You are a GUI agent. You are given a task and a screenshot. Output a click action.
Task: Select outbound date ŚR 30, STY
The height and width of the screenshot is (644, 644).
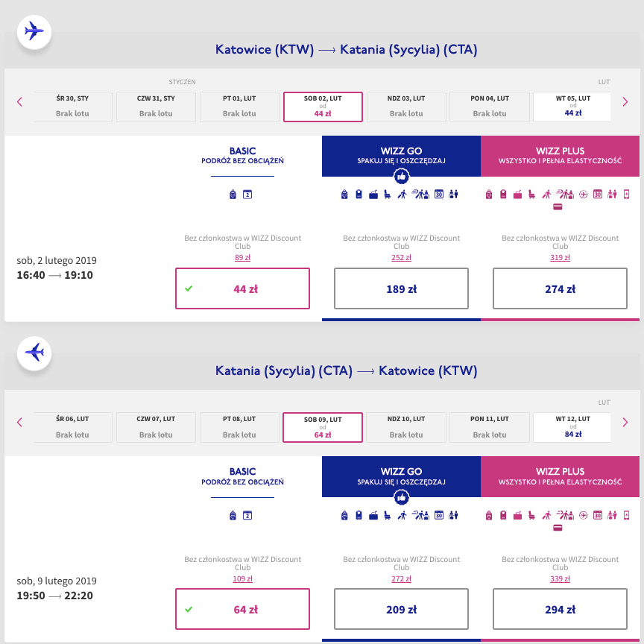[73, 107]
